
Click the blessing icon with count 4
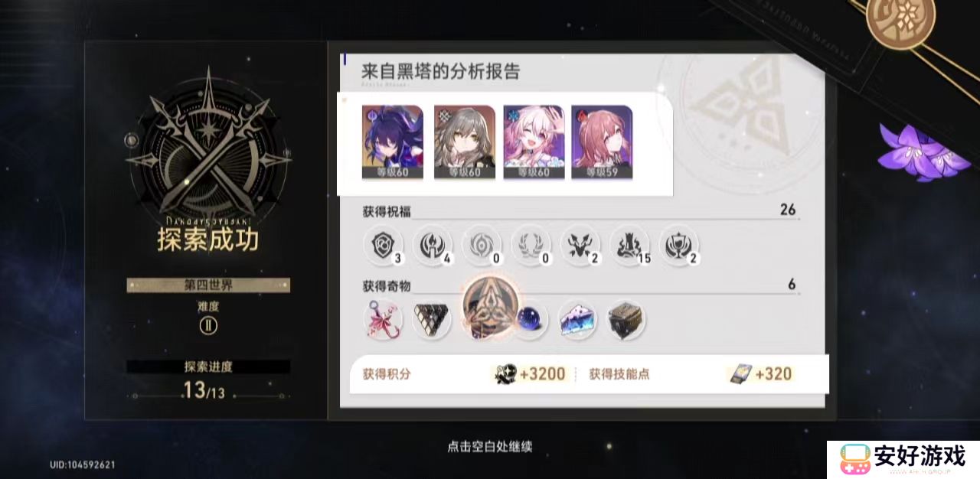click(x=432, y=246)
